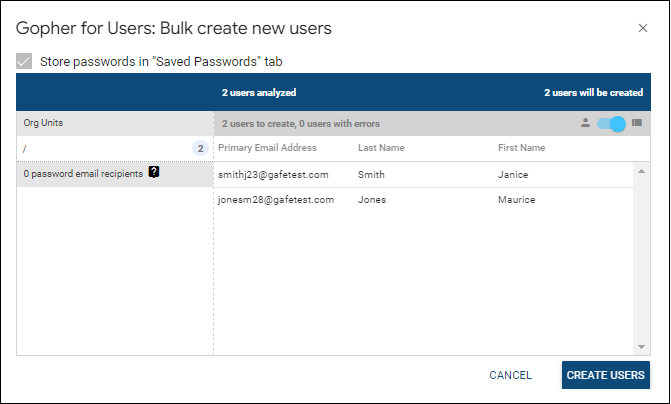Click the CANCEL button
The image size is (671, 404).
point(510,375)
